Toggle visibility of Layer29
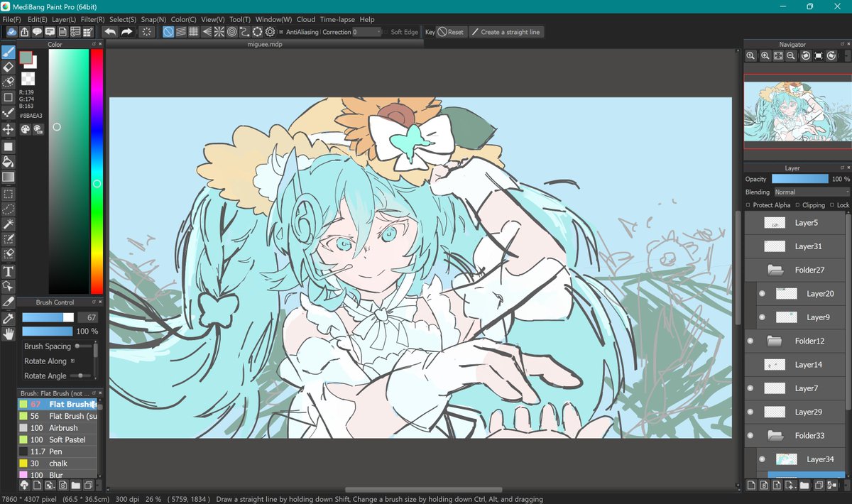 (750, 412)
